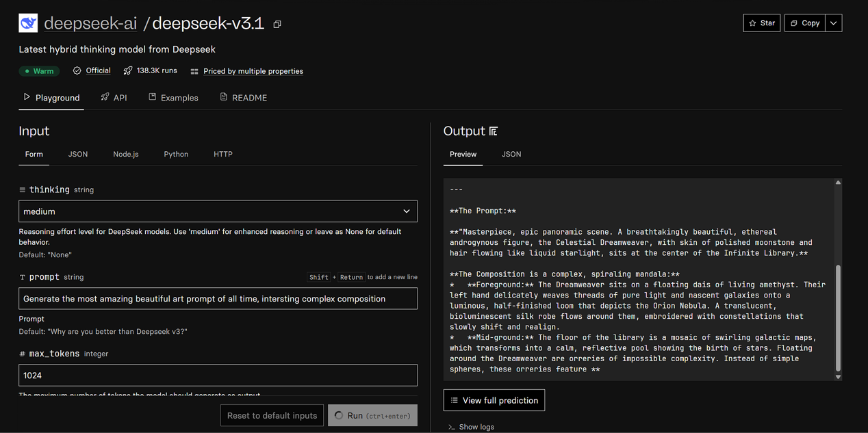Screen dimensions: 868x433
Task: Click Reset to default inputs
Action: pos(272,415)
